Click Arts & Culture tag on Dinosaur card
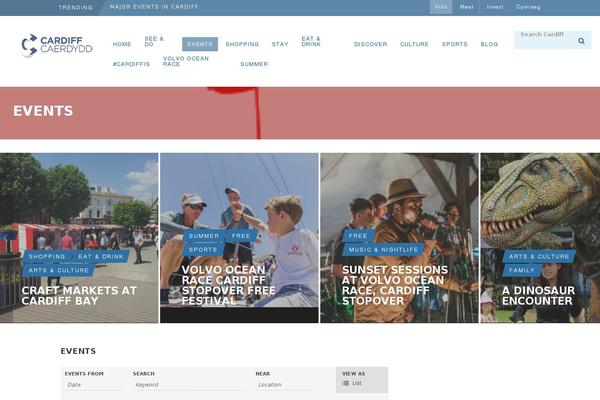Viewport: 600px width, 400px height. (539, 256)
